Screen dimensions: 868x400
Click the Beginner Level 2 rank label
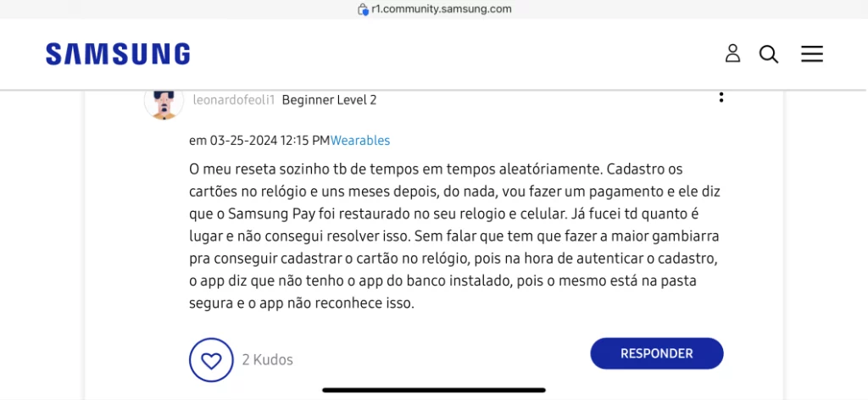click(330, 100)
